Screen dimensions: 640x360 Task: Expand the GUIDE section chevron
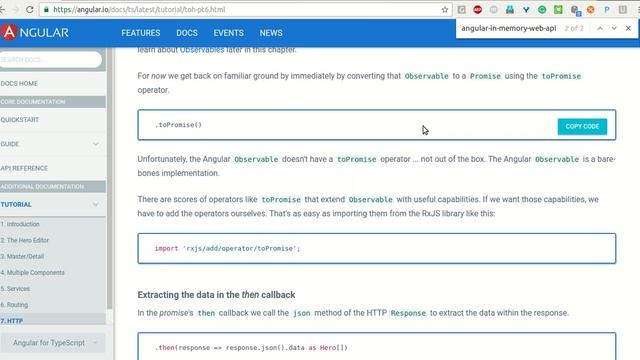pyautogui.click(x=96, y=144)
